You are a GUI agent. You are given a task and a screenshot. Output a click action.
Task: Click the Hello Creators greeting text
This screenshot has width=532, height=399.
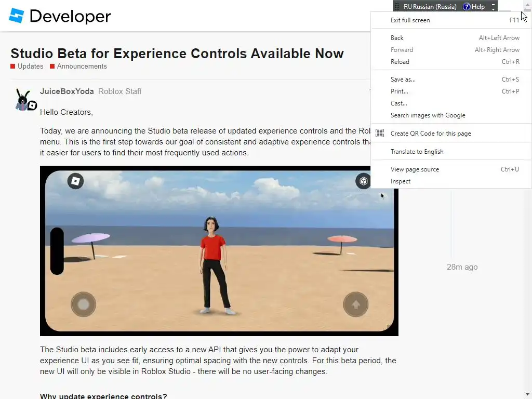[x=66, y=112]
